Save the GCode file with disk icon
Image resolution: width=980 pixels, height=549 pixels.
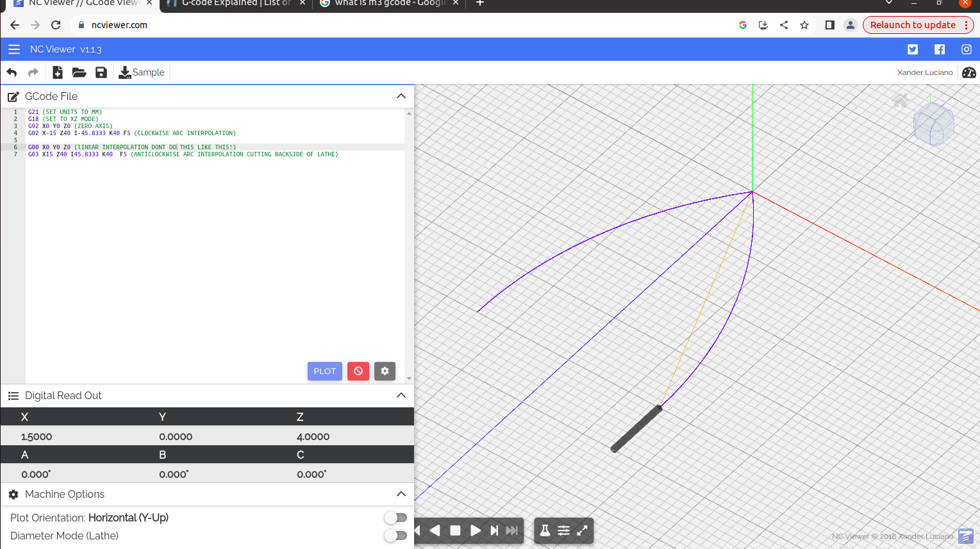pos(101,72)
